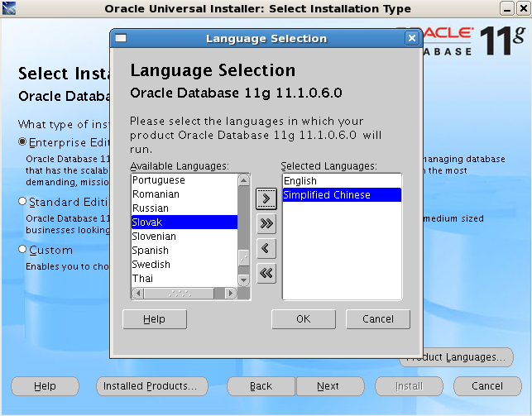Click up arrow of Available Languages scrollbar

243,180
